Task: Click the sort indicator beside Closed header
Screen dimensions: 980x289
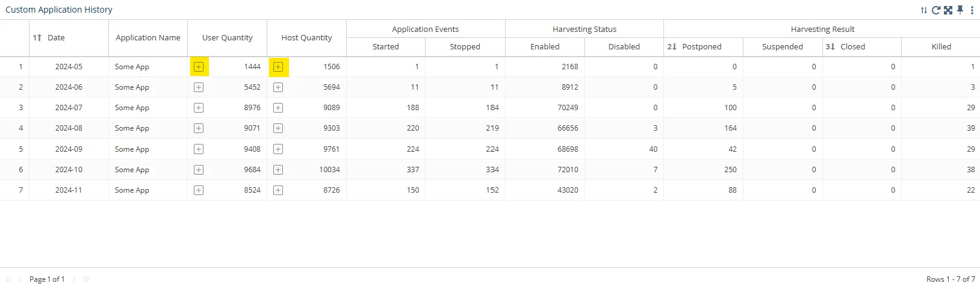Action: pos(830,46)
